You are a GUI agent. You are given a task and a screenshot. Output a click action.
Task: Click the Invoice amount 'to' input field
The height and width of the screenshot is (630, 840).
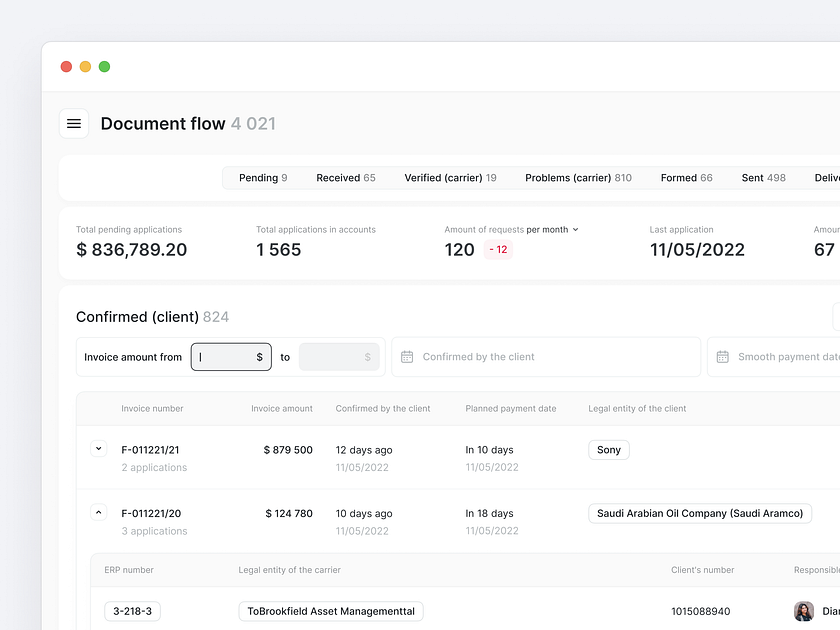click(339, 357)
